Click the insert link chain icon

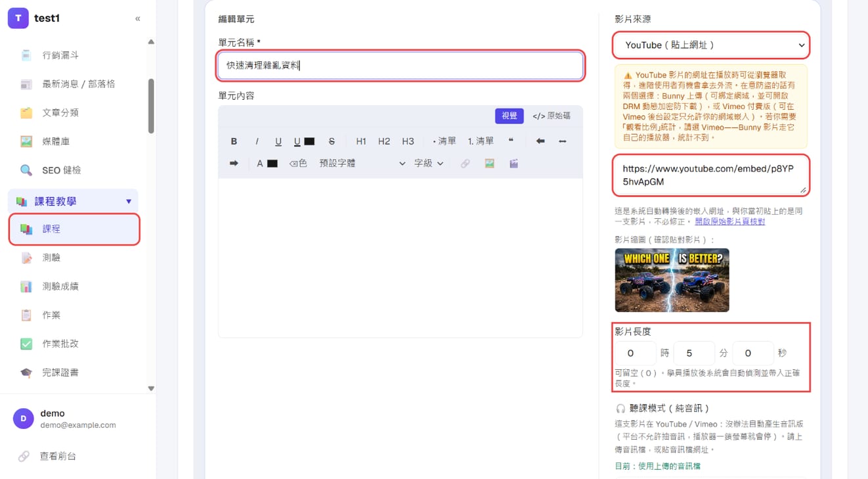(x=466, y=163)
